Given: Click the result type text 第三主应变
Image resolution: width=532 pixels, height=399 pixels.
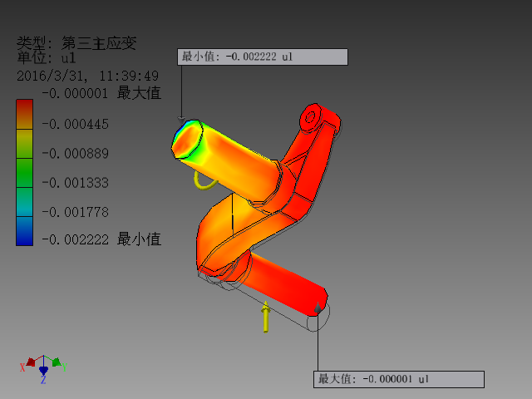Looking at the screenshot, I should pyautogui.click(x=99, y=43).
